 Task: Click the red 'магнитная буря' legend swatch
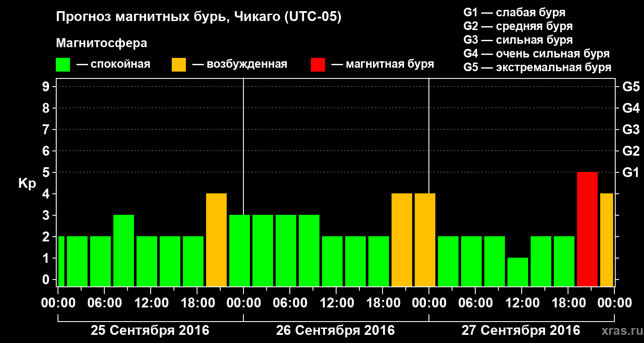(318, 64)
